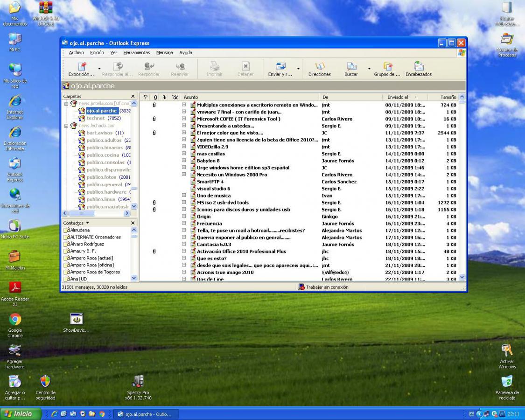Click the Inicio start button
525x420 pixels.
click(21, 414)
